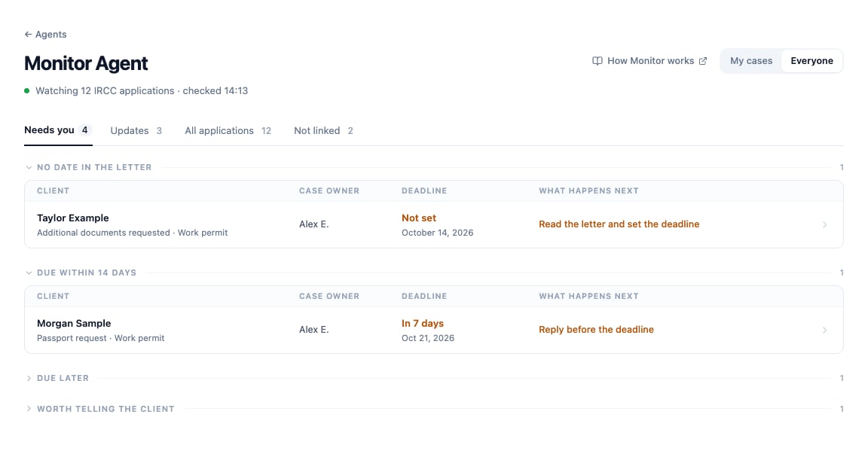Go back via the Agents arrow icon
The image size is (868, 457).
pyautogui.click(x=28, y=35)
